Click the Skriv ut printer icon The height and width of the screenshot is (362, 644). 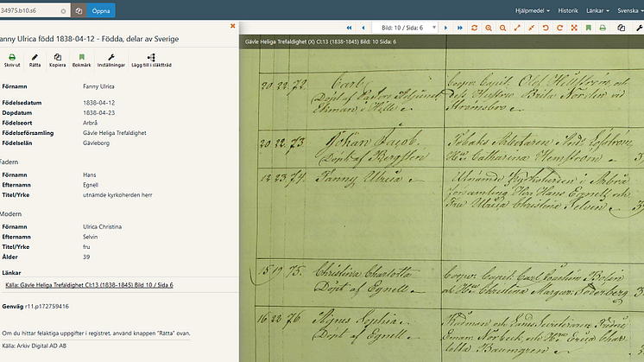[12, 60]
